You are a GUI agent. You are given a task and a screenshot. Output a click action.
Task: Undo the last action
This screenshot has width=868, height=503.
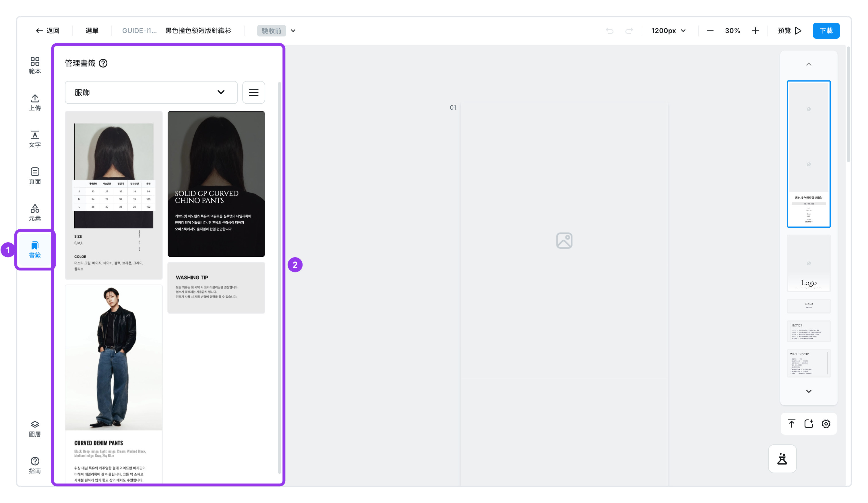610,31
